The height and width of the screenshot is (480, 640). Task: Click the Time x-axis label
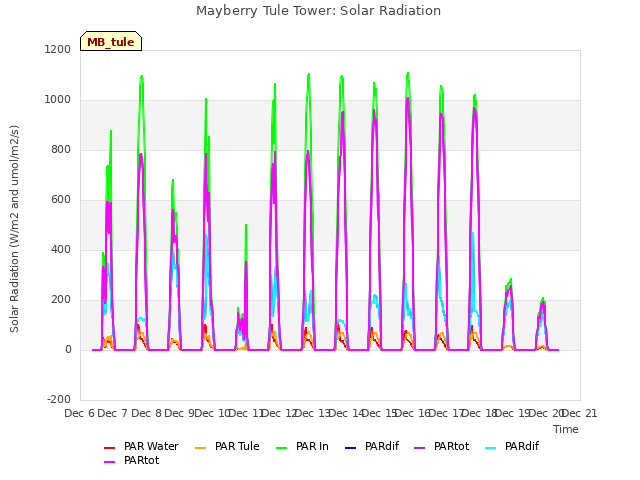pos(566,429)
